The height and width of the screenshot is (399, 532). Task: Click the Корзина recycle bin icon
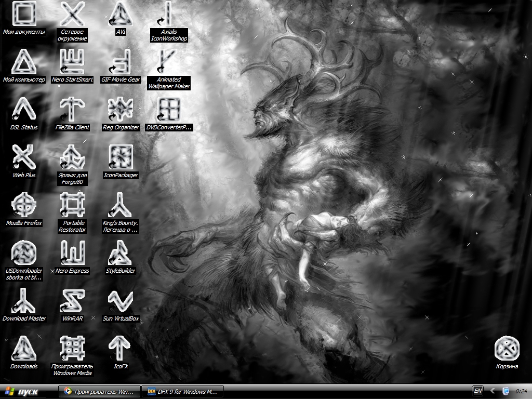click(507, 349)
